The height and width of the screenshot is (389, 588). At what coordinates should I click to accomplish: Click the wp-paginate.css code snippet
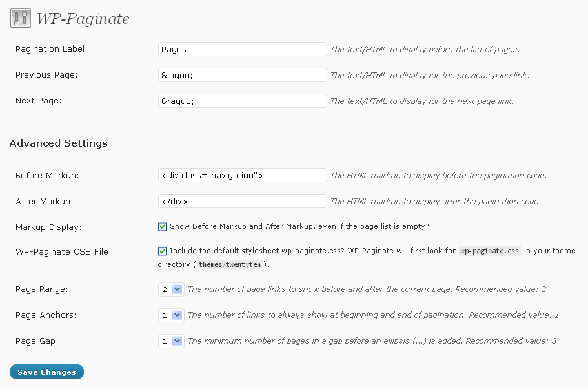click(x=489, y=251)
